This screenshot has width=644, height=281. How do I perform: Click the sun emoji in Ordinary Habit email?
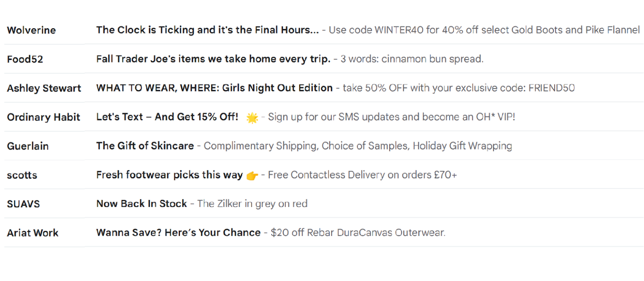(x=252, y=118)
